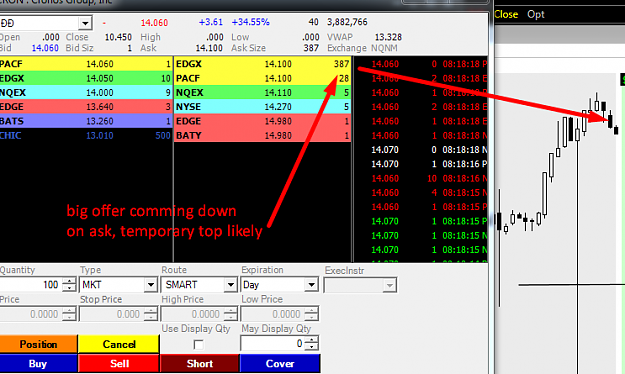
Task: Click the Price input field
Action: click(31, 314)
